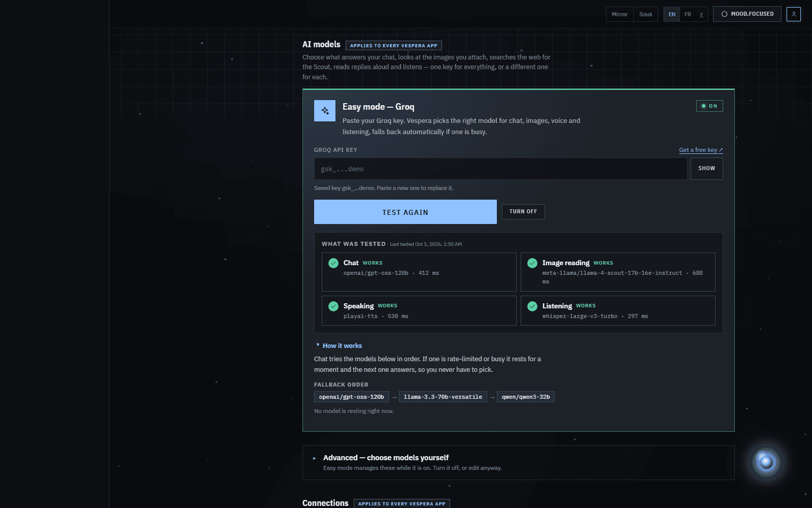This screenshot has height=508, width=812.
Task: Click the Listening green check icon
Action: pyautogui.click(x=532, y=306)
